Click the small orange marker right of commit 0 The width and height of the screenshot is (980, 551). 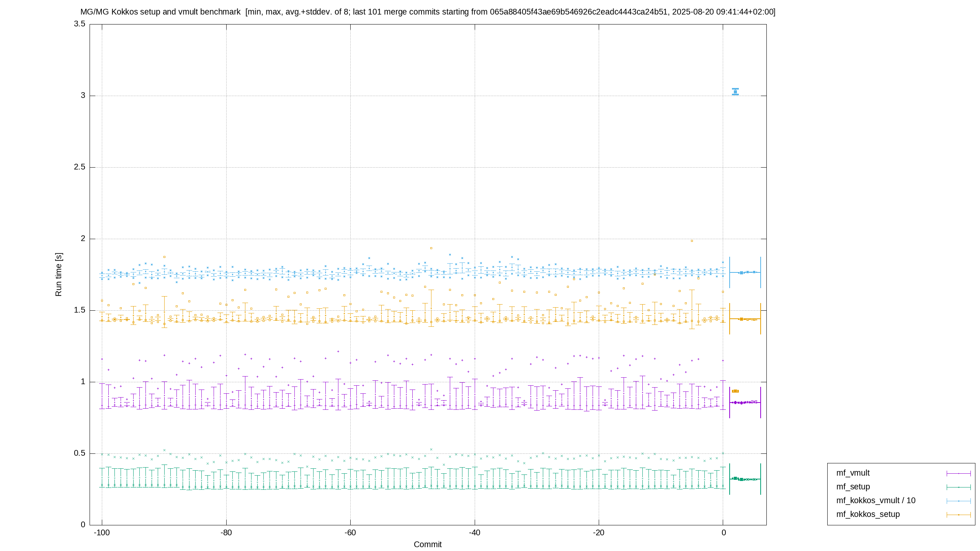(x=735, y=391)
